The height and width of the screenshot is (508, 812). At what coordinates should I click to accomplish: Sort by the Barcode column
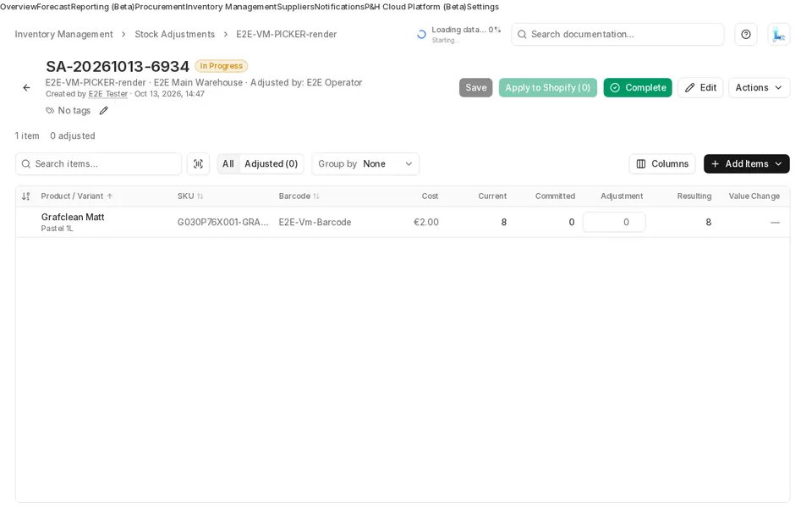tap(299, 196)
